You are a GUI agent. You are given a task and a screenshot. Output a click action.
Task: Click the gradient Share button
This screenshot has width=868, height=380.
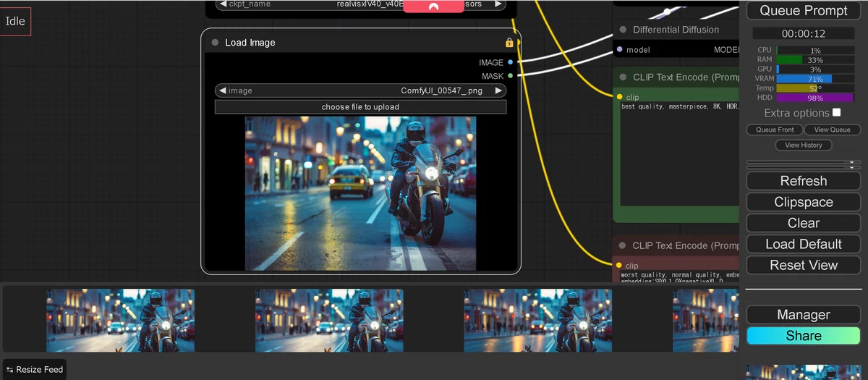(x=804, y=336)
